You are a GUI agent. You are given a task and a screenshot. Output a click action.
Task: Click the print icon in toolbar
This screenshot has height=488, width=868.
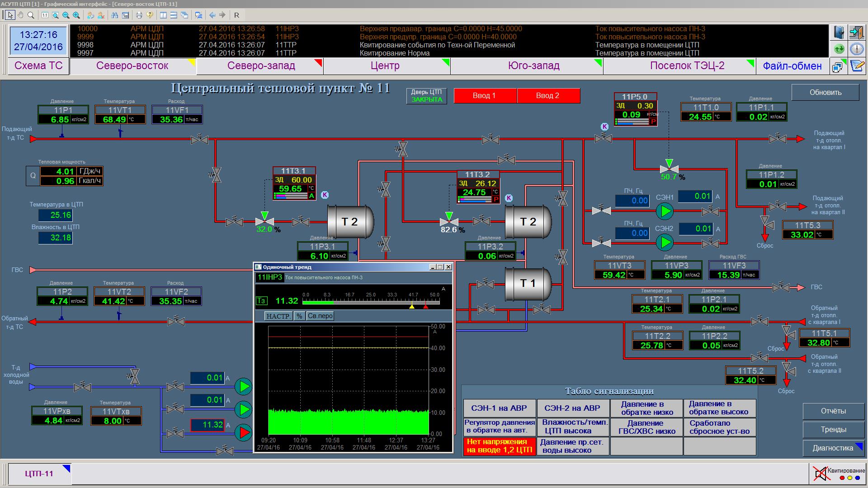(139, 15)
